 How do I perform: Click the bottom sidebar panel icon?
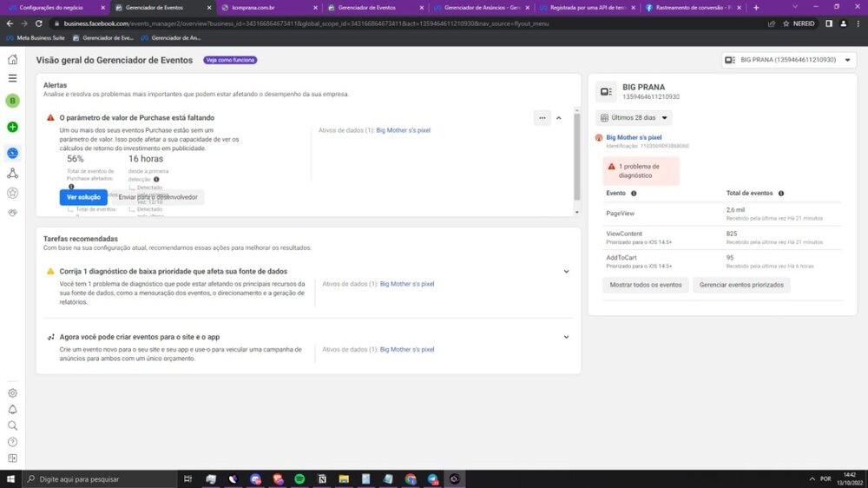tap(12, 458)
